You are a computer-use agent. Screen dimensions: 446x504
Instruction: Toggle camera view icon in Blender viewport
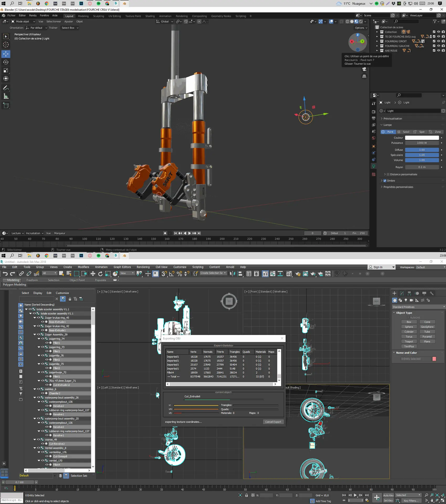click(364, 69)
